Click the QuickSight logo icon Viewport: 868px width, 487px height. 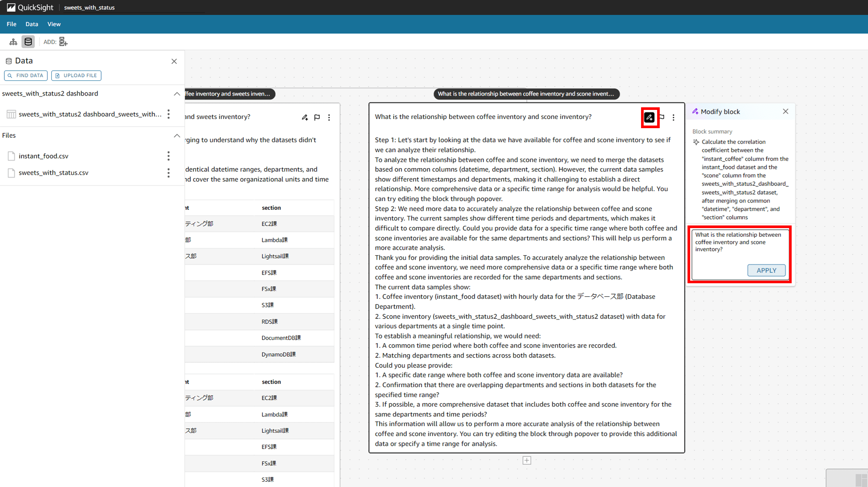point(11,7)
